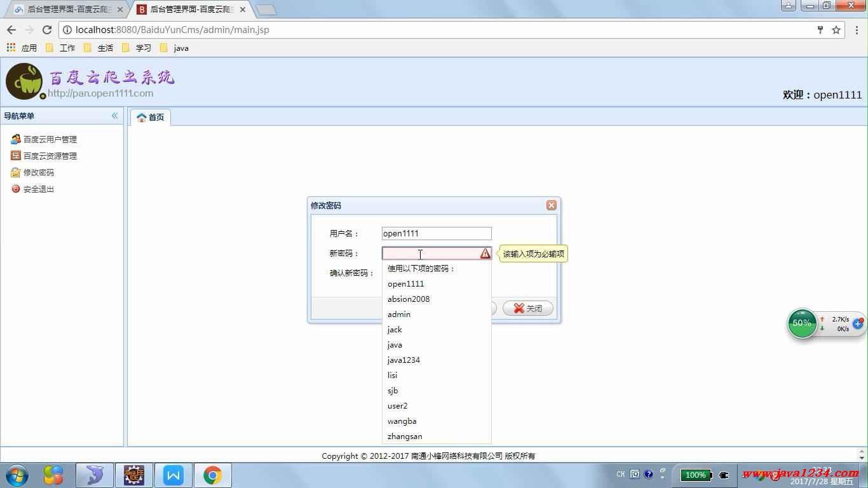868x488 pixels.
Task: Choose suggested password jack
Action: [x=437, y=330]
